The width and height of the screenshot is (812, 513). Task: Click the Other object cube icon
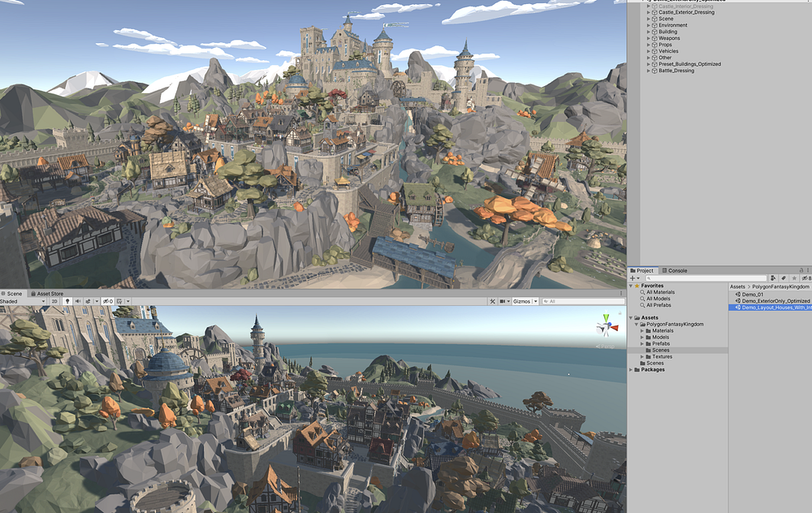pos(654,58)
